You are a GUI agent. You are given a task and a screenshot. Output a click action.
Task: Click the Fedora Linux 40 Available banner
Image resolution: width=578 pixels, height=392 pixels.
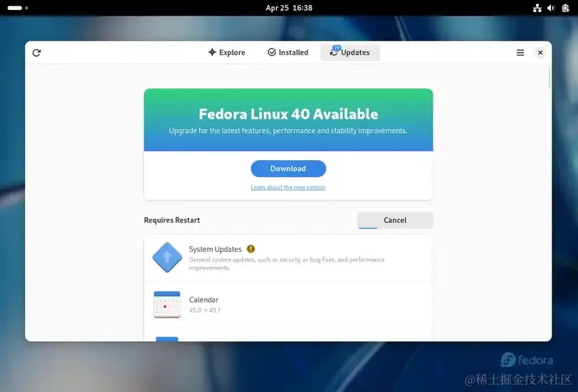tap(288, 120)
